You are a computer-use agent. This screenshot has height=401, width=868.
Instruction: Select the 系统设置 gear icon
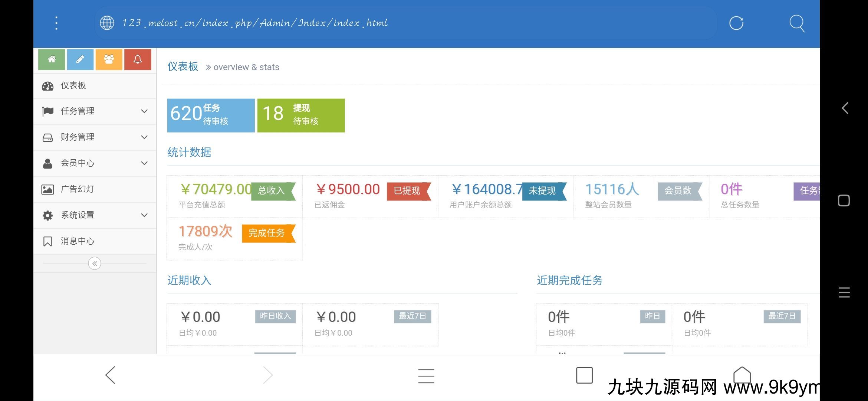pos(47,215)
